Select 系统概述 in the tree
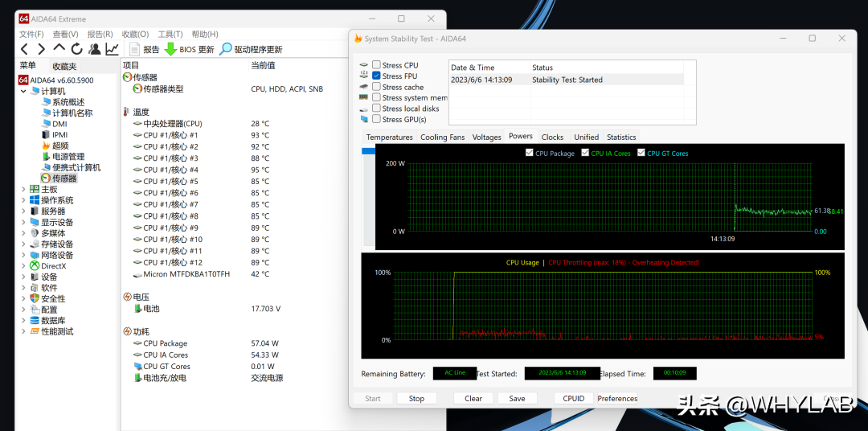This screenshot has width=868, height=431. (x=63, y=102)
